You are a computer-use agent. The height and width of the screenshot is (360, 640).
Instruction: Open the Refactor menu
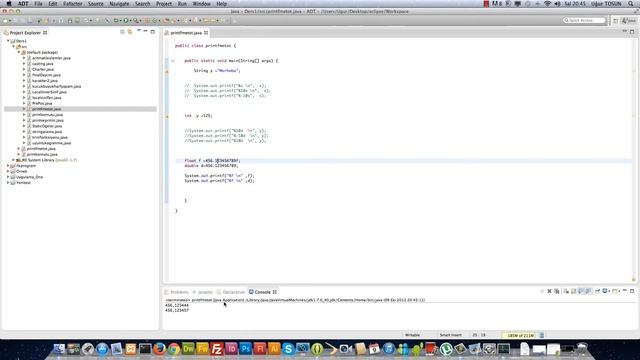[73, 4]
